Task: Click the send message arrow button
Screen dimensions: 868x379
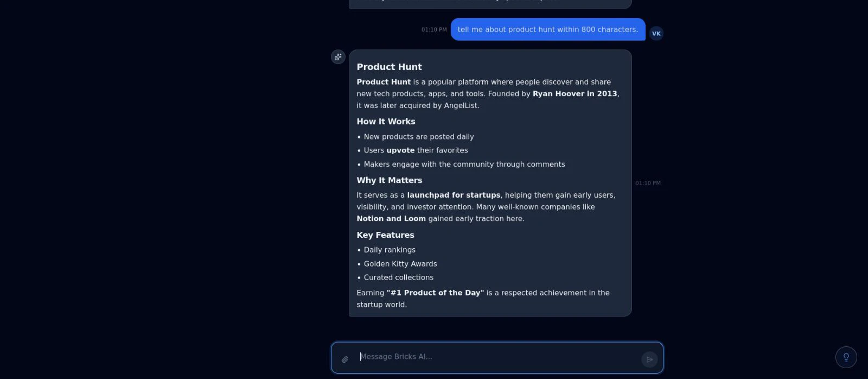Action: coord(649,359)
